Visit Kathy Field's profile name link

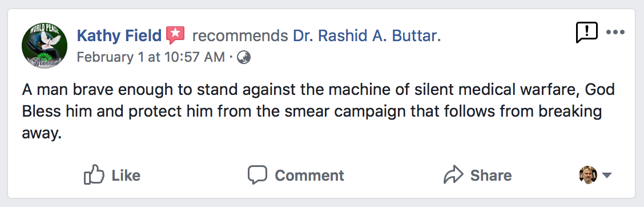pos(119,36)
